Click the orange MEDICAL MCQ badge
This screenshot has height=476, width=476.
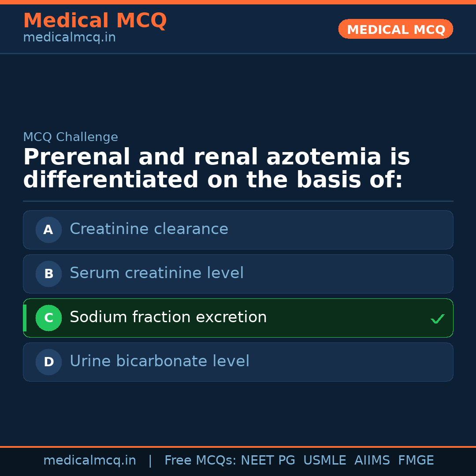[395, 29]
